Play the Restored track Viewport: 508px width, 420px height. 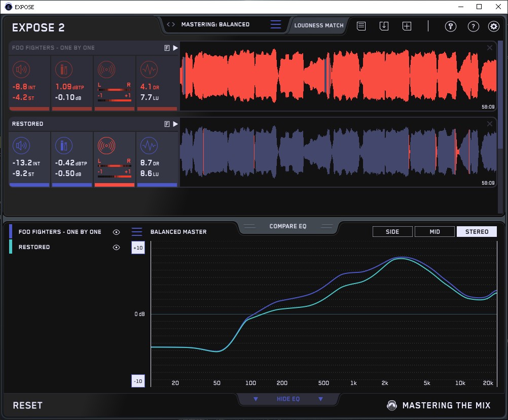[175, 124]
